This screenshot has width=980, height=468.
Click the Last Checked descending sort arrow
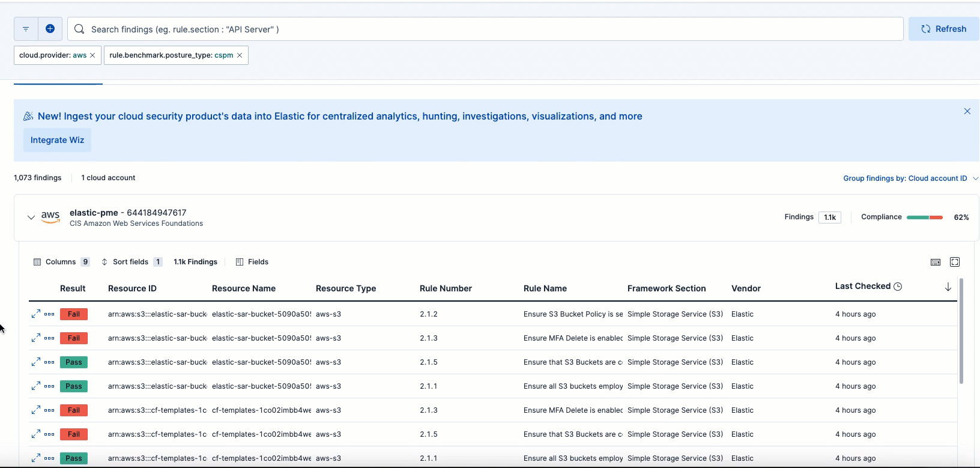pos(948,287)
